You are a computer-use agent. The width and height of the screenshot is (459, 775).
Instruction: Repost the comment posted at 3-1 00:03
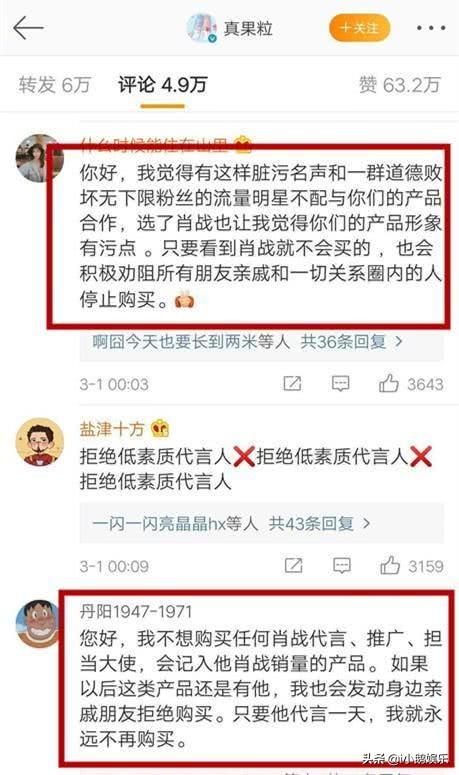coord(292,384)
